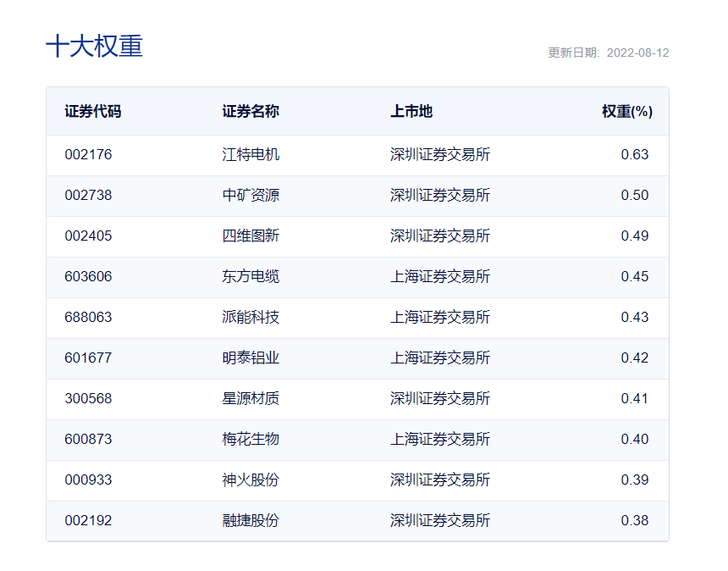Click the 权重(%) column header

point(626,112)
